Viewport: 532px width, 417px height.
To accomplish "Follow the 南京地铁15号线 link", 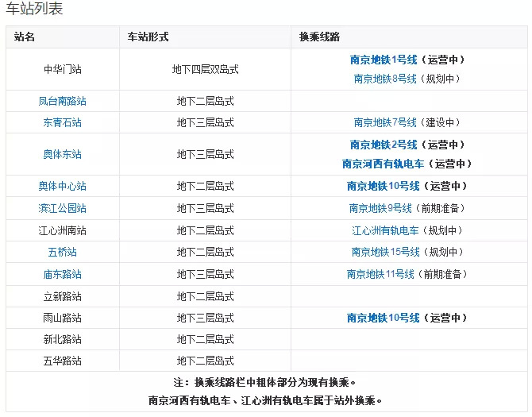I will (x=385, y=252).
